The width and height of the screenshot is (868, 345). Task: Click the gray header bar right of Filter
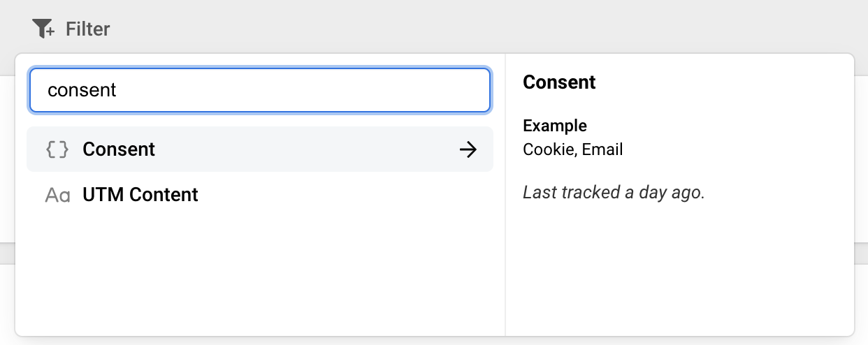pyautogui.click(x=489, y=28)
